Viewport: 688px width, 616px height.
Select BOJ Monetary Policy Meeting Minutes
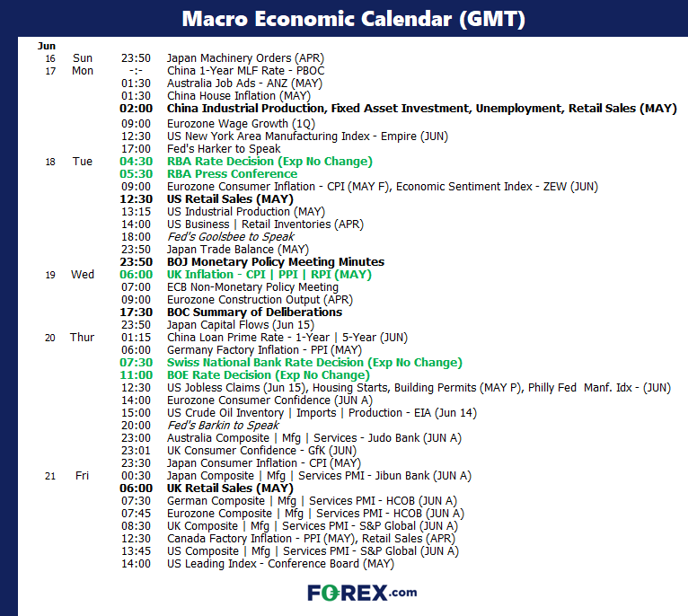point(276,262)
